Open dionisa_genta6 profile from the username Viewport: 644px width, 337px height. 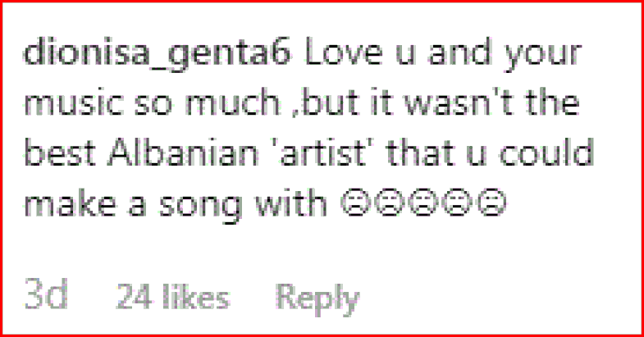(158, 54)
